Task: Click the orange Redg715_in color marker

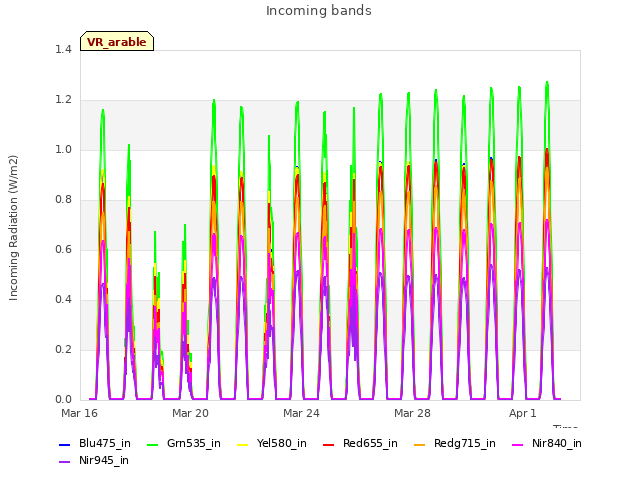Action: [x=419, y=444]
